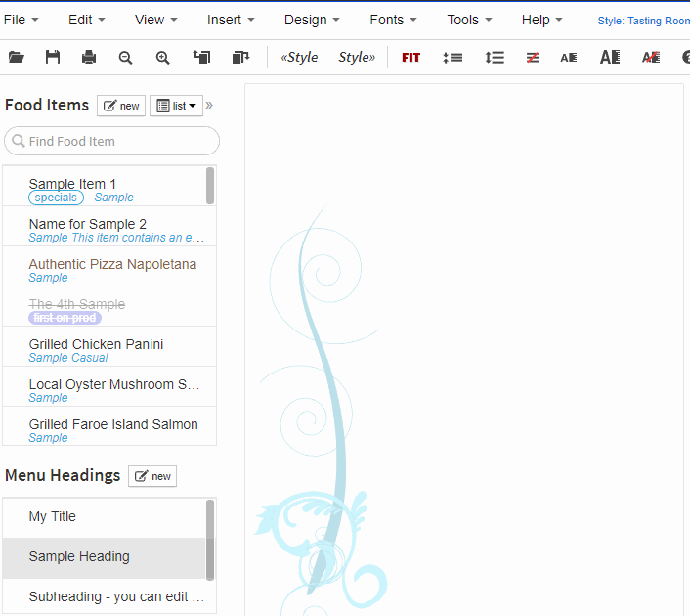Screen dimensions: 690x616
Task: Expand Food Items panel with double chevron
Action: (209, 106)
